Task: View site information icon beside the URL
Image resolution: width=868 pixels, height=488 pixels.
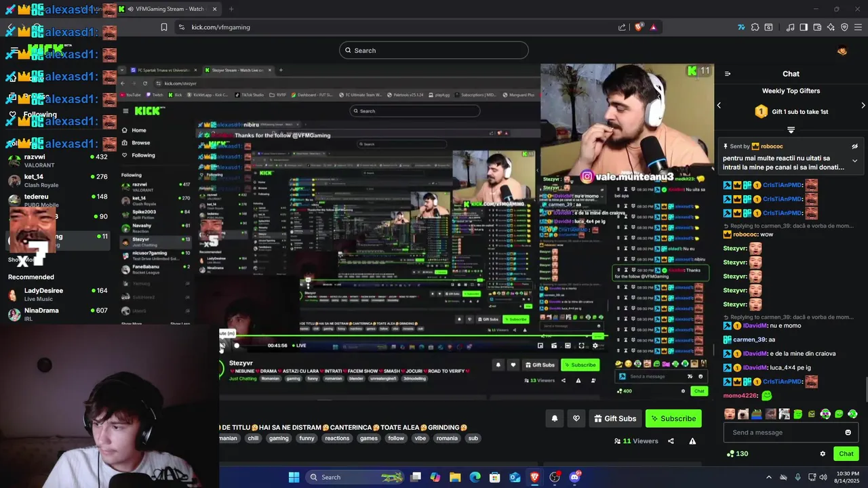Action: pos(181,27)
